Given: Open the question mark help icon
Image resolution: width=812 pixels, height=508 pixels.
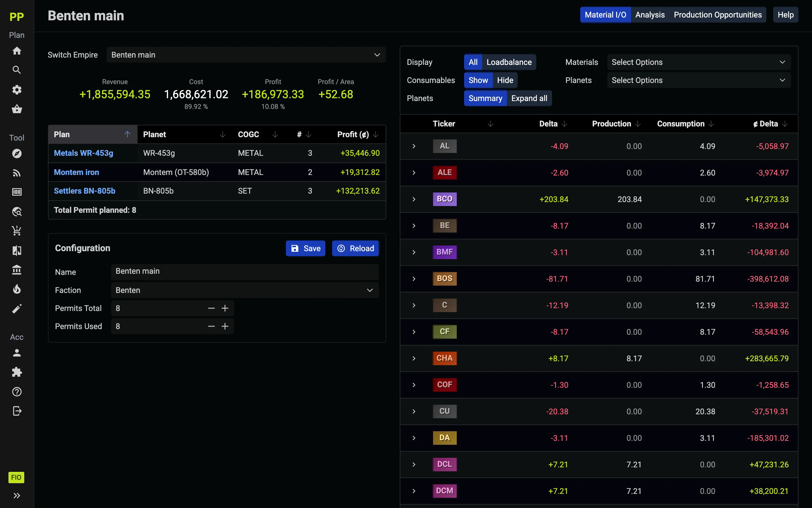Looking at the screenshot, I should pyautogui.click(x=17, y=392).
